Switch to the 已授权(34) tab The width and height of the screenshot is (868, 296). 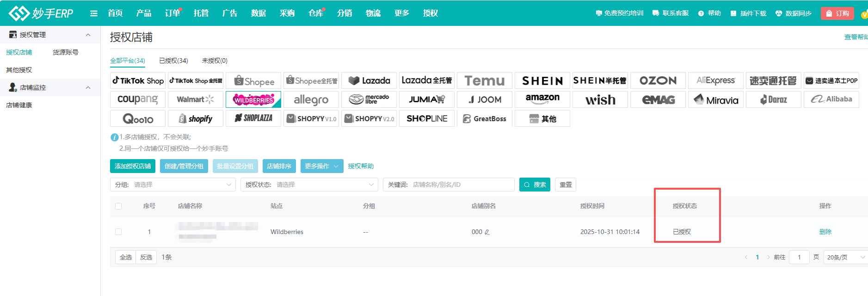(173, 61)
